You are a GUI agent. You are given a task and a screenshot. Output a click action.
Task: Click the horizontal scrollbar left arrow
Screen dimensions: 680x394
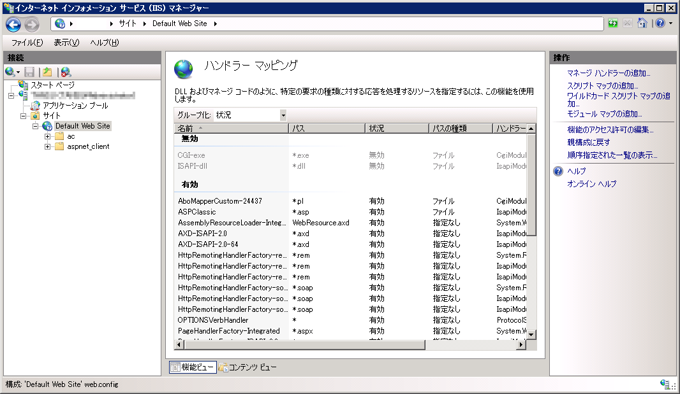179,345
